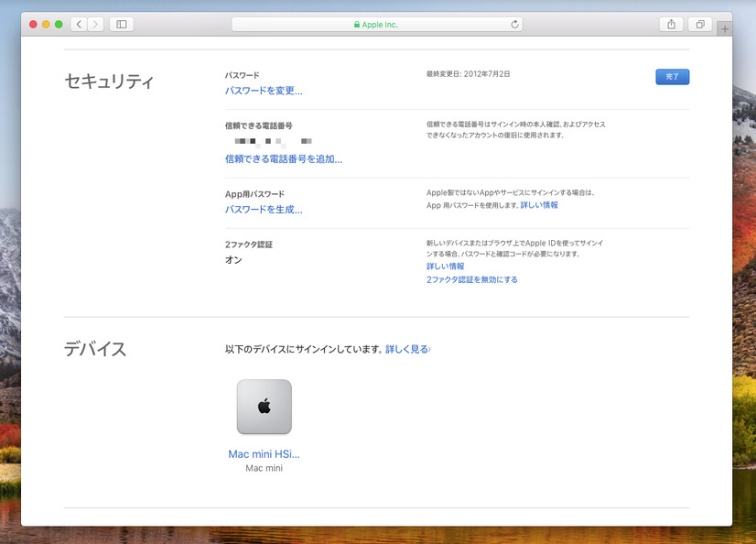Click the オン status under 2ファクタ認証
The image size is (756, 544).
(233, 259)
